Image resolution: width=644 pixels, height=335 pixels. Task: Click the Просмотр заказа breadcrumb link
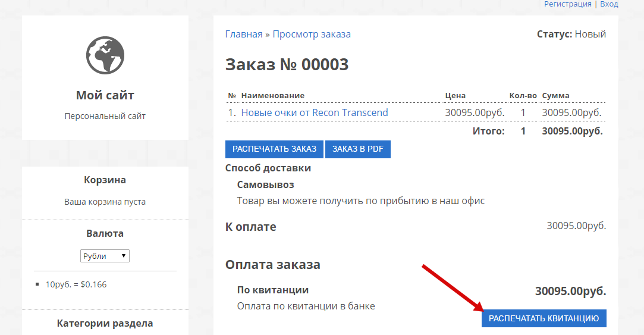point(312,34)
